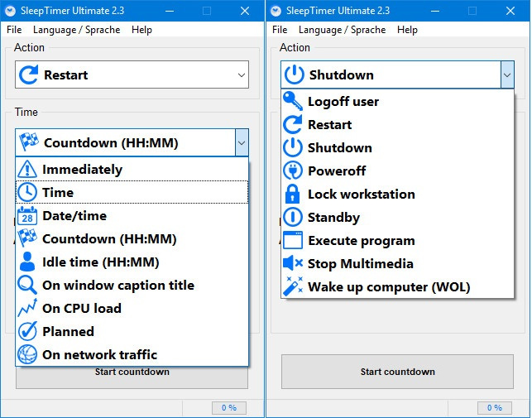Collapse the Countdown (HH:MM) dropdown arrow
The height and width of the screenshot is (418, 532).
pyautogui.click(x=242, y=142)
